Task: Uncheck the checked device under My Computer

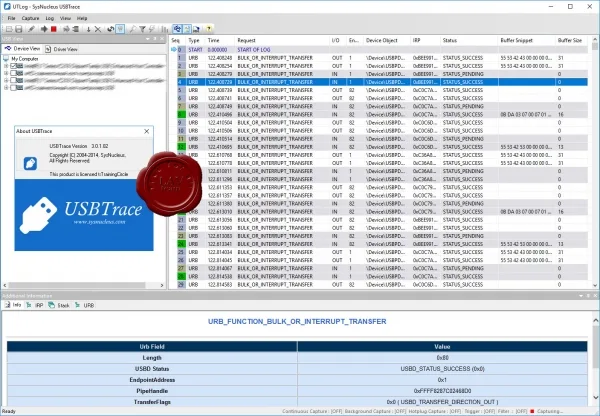Action: point(13,66)
